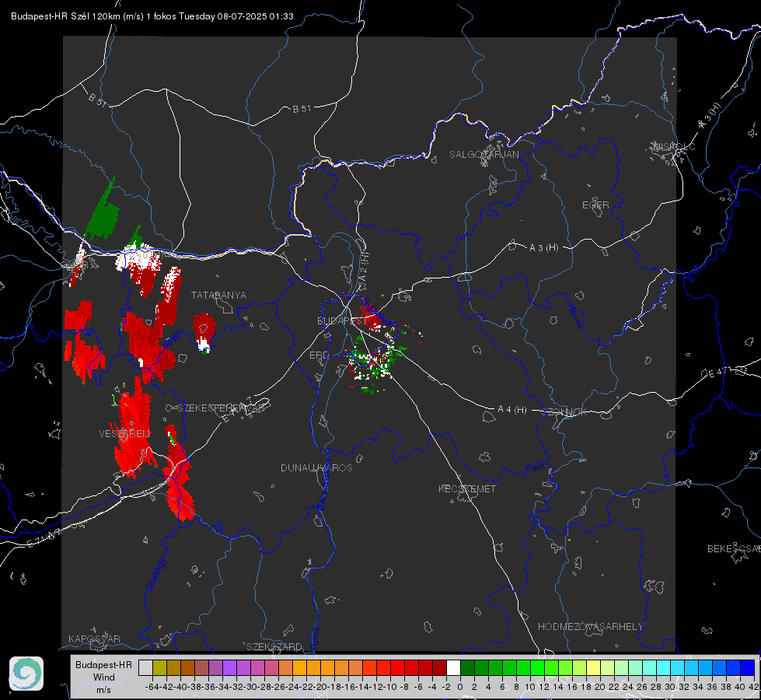Pick the cyan swatch between 28 and 30
Viewport: 761px width, 700px height.
[664, 667]
